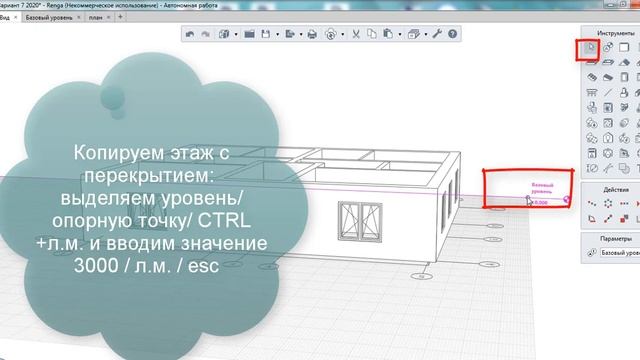Select the double window on the building wall
The height and width of the screenshot is (360, 640).
(360, 222)
